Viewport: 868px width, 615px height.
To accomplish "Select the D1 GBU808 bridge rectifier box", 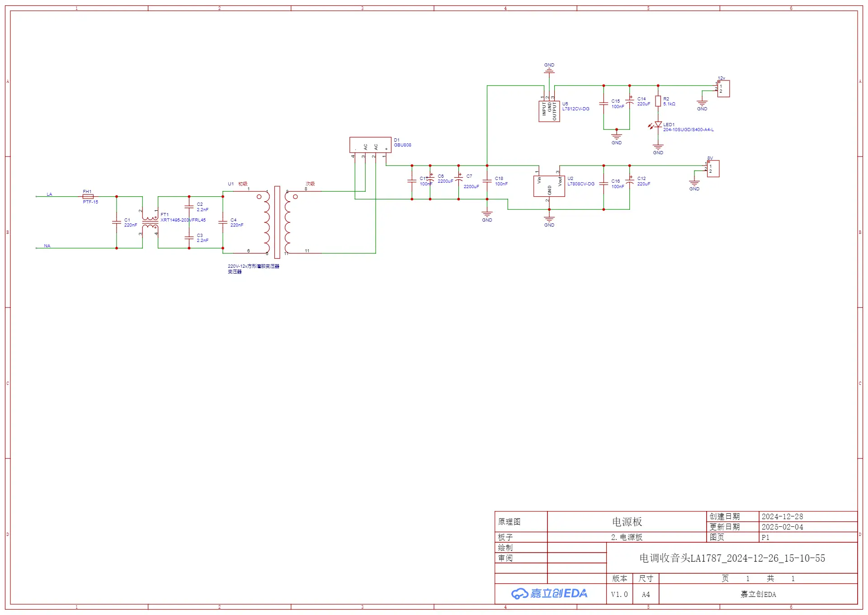I will pos(370,145).
